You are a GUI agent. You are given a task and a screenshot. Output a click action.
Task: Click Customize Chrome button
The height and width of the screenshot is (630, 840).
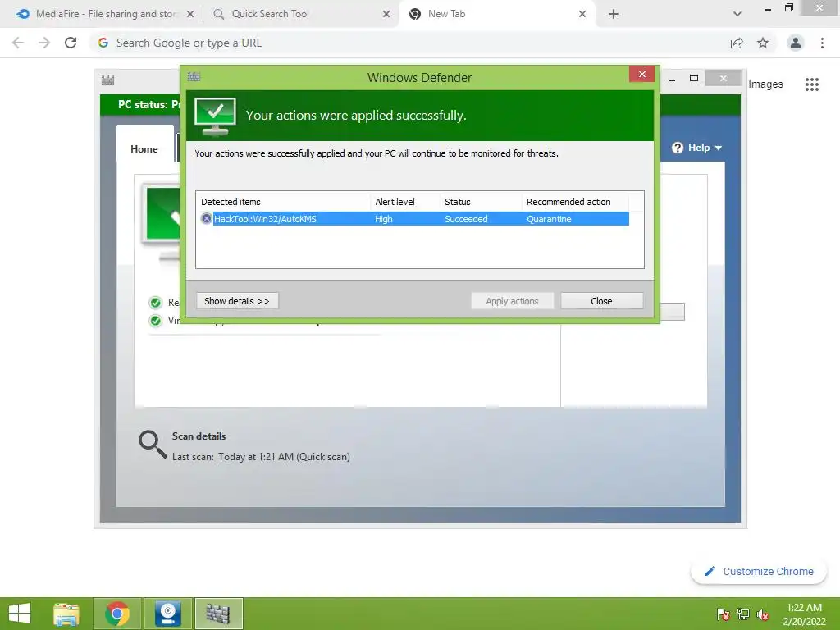(x=759, y=571)
